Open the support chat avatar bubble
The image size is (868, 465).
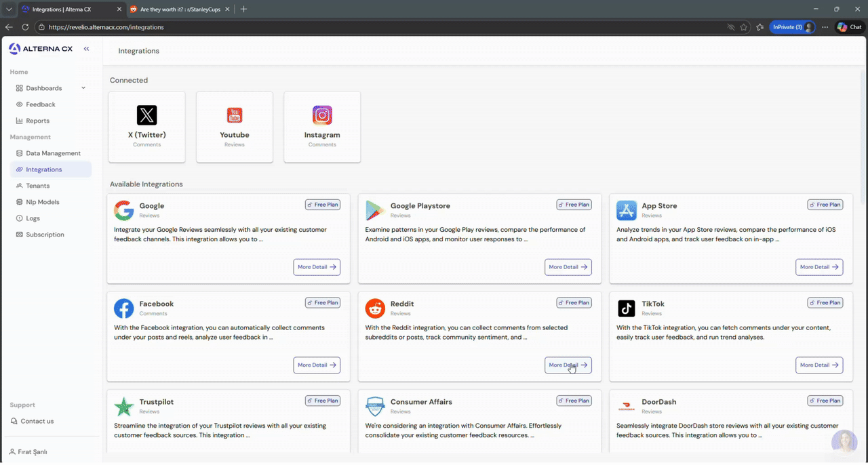click(x=844, y=443)
